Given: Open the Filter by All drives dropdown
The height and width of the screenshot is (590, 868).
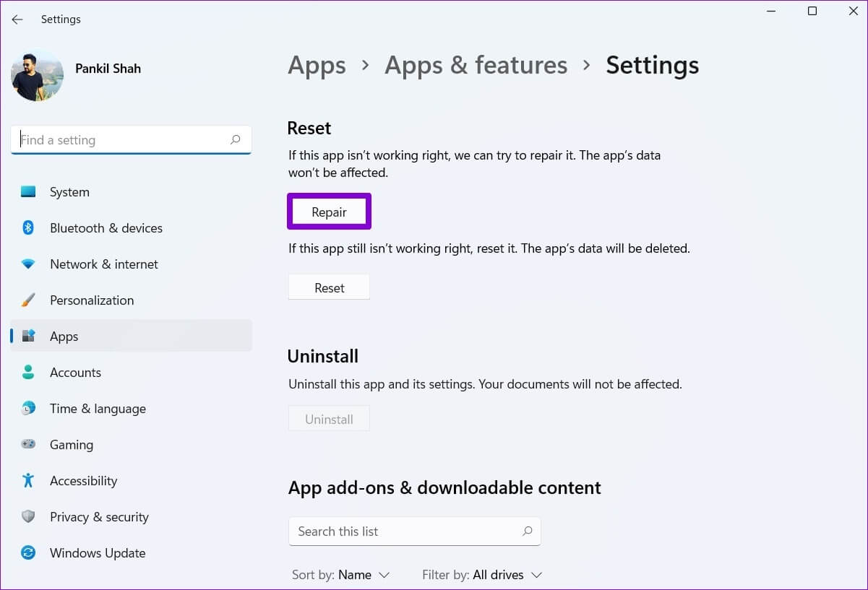Looking at the screenshot, I should coord(482,575).
